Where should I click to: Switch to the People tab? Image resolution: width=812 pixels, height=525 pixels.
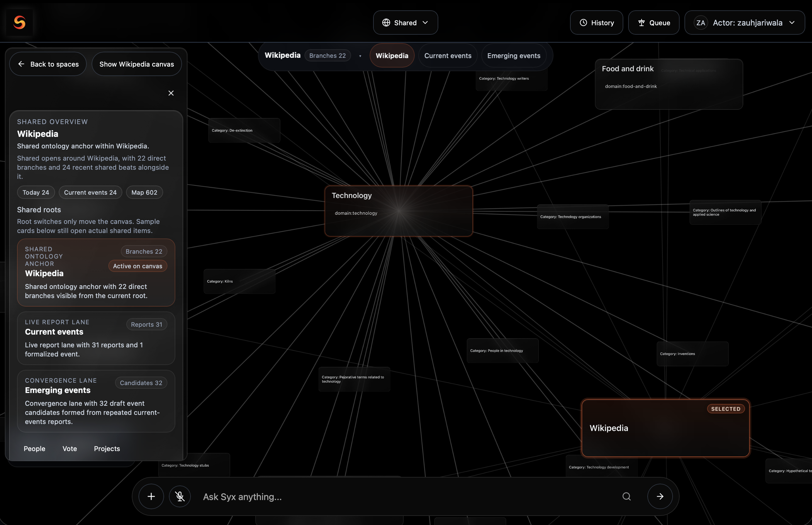click(34, 448)
